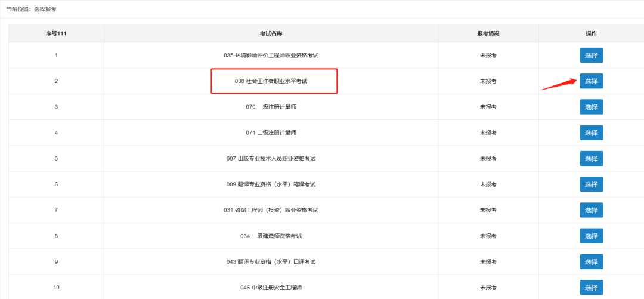Click the 操作 column header

coord(592,33)
